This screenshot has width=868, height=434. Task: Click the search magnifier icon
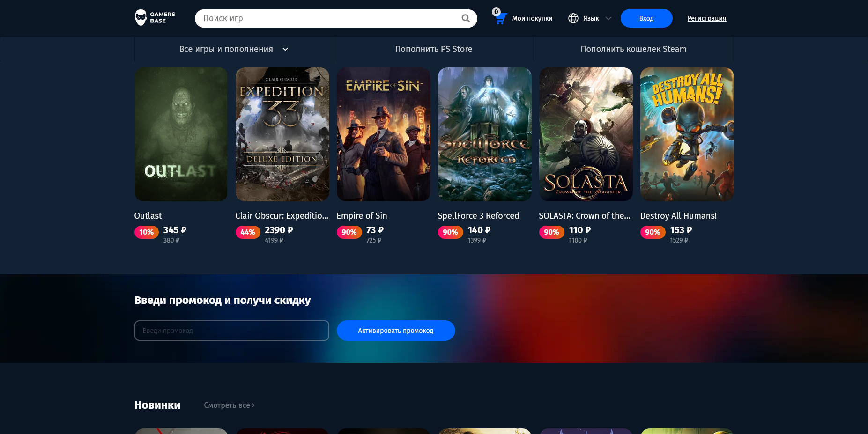click(466, 18)
